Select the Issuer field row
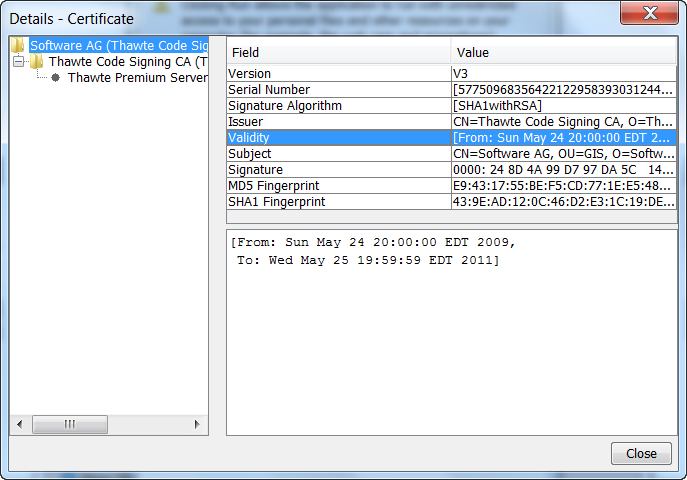Viewport: 687px width, 480px height. pos(452,122)
